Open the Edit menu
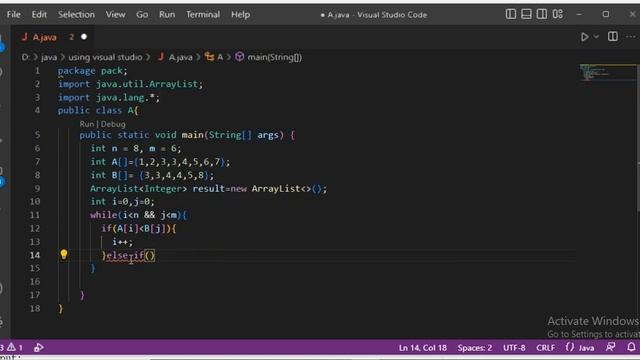640x360 pixels. click(39, 15)
